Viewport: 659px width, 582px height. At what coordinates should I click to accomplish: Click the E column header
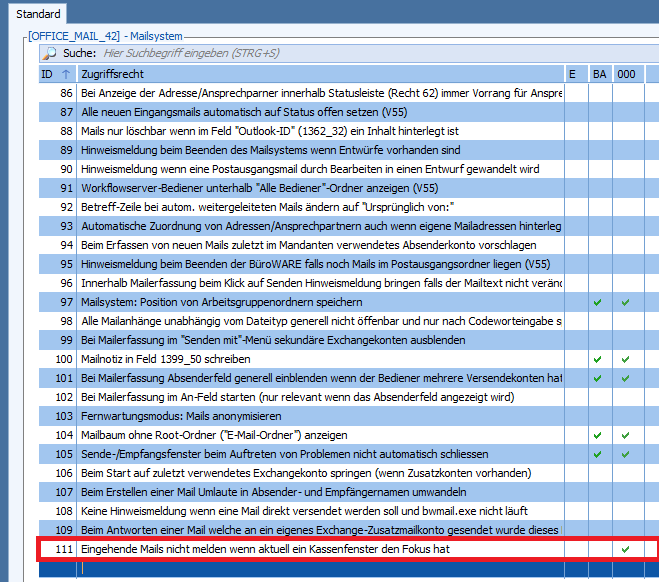pyautogui.click(x=573, y=74)
